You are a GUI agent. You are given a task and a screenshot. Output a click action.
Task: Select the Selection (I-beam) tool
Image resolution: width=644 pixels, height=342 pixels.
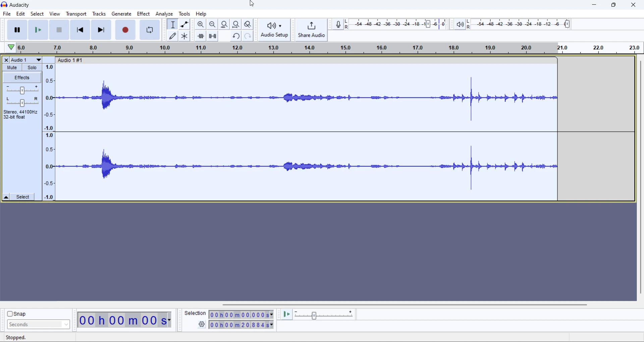173,24
